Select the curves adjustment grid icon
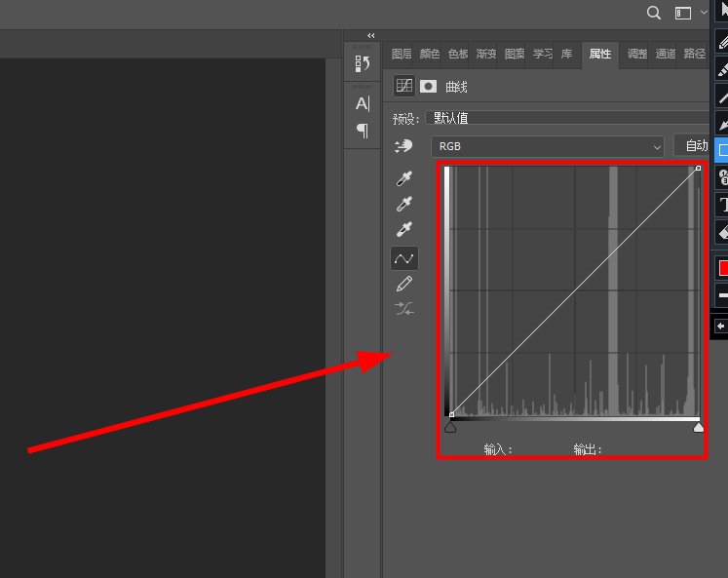This screenshot has height=578, width=728. pyautogui.click(x=403, y=86)
